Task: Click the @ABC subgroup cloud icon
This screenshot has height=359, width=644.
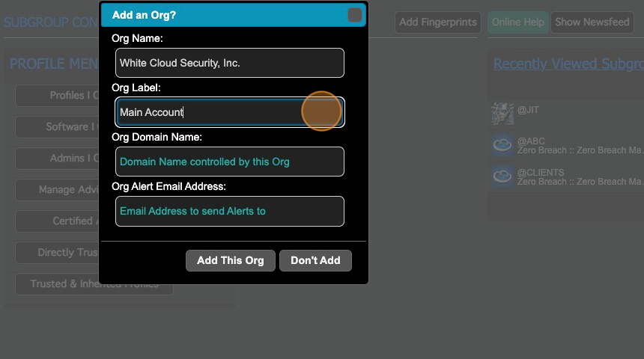Action: click(x=502, y=144)
